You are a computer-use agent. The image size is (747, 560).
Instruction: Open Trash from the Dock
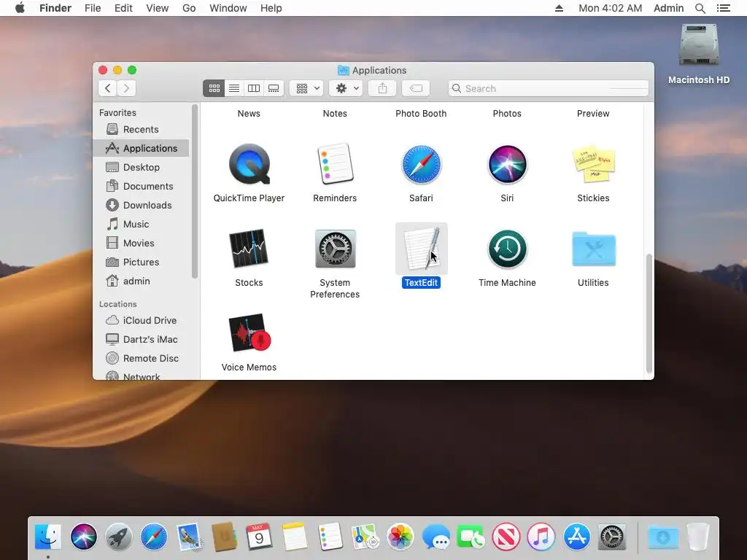(x=698, y=537)
